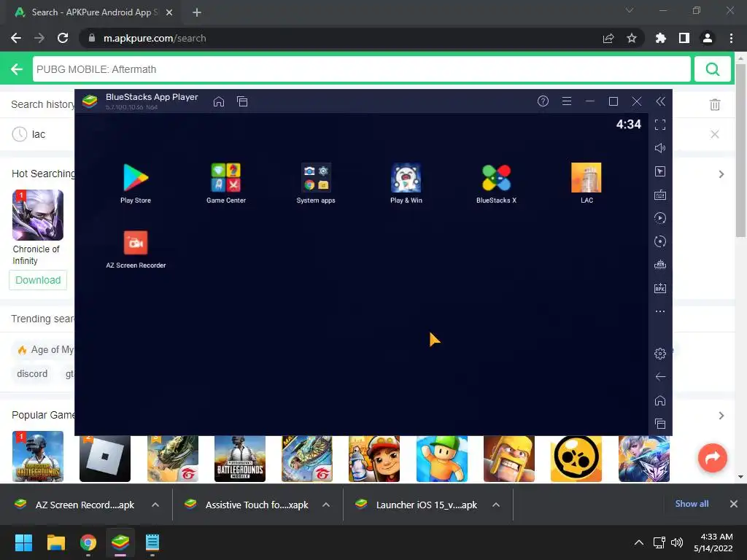Click the green APKPure search button

tap(713, 69)
